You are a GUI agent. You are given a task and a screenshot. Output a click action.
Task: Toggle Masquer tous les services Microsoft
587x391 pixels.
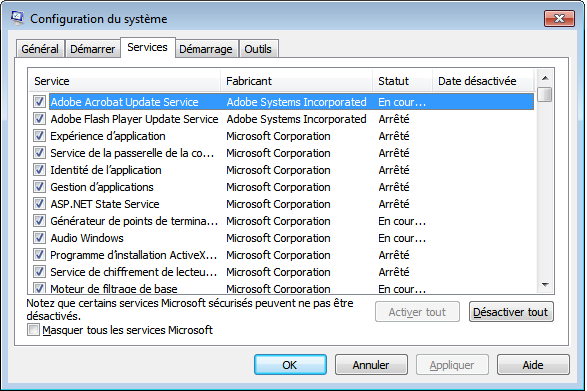click(x=33, y=330)
